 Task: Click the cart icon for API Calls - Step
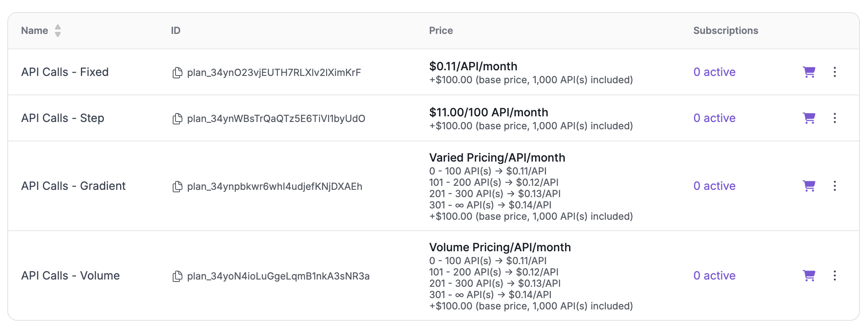[x=809, y=118]
